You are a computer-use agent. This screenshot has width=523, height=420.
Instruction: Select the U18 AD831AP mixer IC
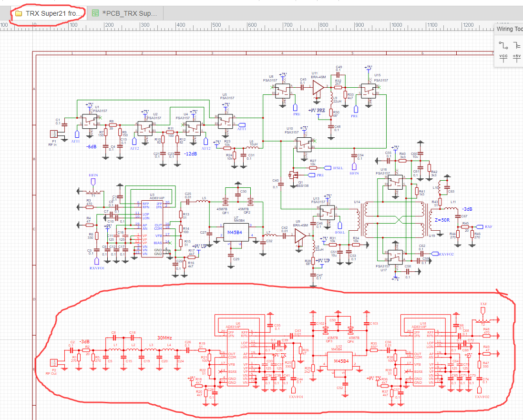[422, 355]
